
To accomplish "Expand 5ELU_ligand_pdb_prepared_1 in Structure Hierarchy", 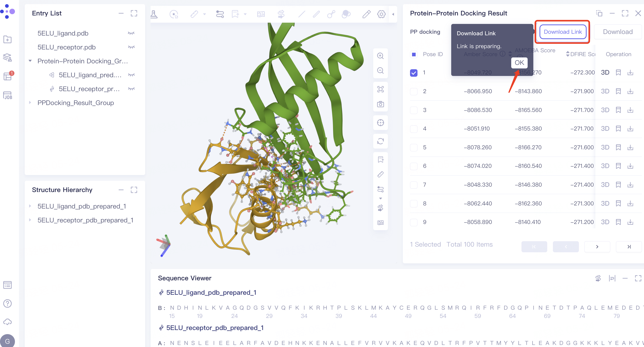I will (30, 206).
